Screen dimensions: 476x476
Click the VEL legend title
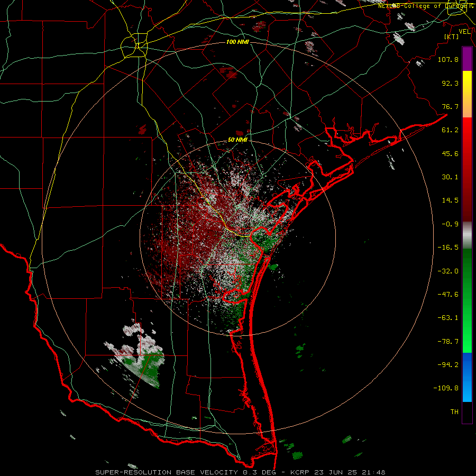pyautogui.click(x=465, y=32)
